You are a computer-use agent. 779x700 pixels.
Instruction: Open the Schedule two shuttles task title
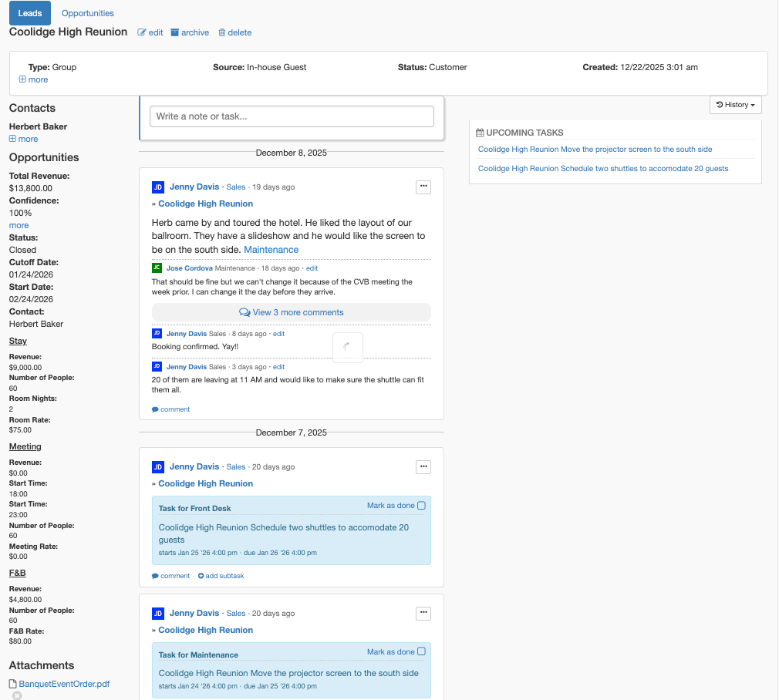284,533
